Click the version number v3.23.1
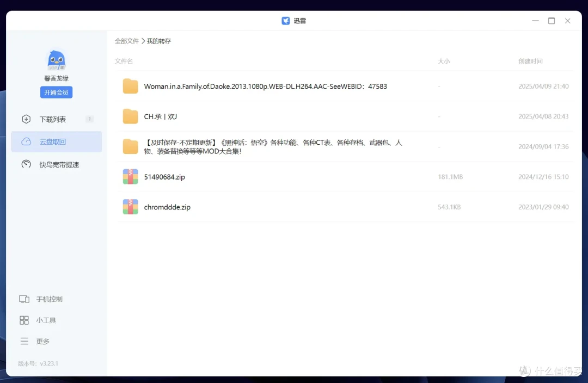This screenshot has width=588, height=383. coord(49,363)
